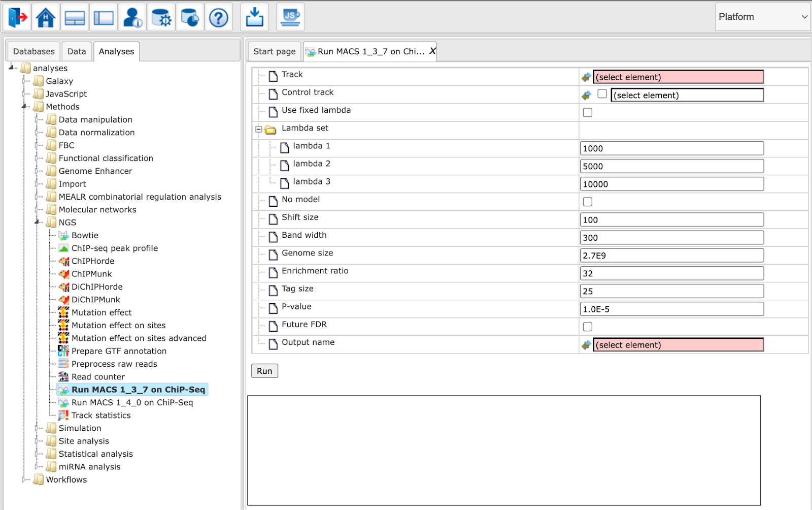Click select-element arrow icon for Track
Screen dimensions: 812x510
coord(586,77)
